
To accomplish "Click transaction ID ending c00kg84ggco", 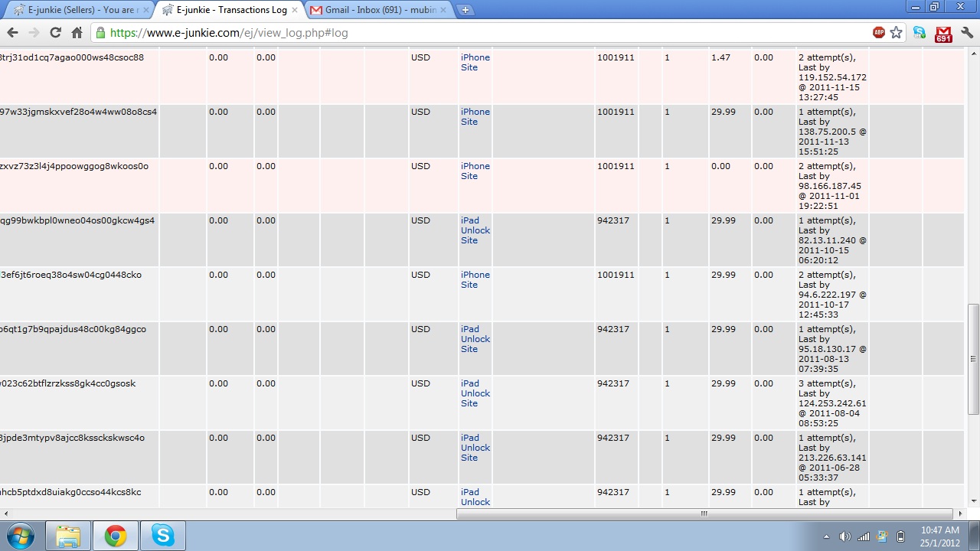I will click(x=73, y=329).
